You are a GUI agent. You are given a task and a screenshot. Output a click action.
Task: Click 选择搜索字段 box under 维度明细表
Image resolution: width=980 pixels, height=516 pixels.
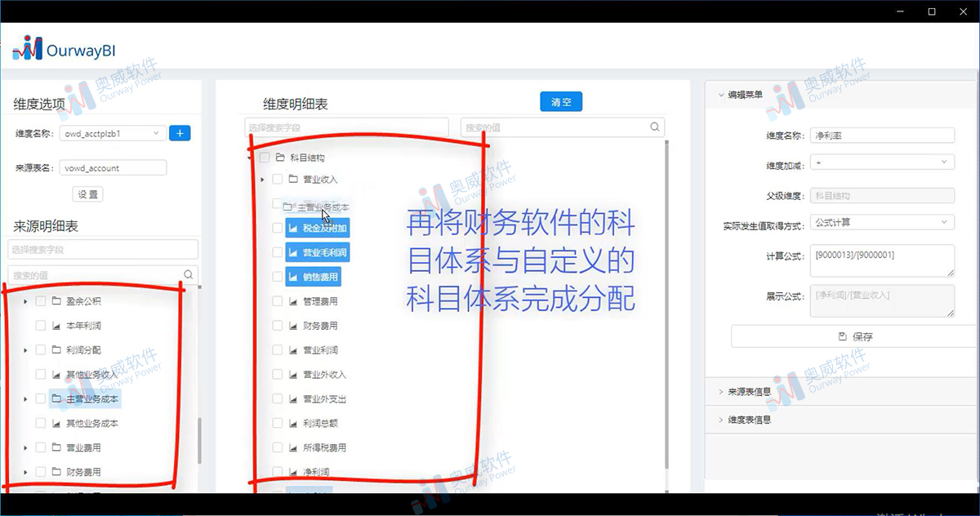(x=346, y=127)
